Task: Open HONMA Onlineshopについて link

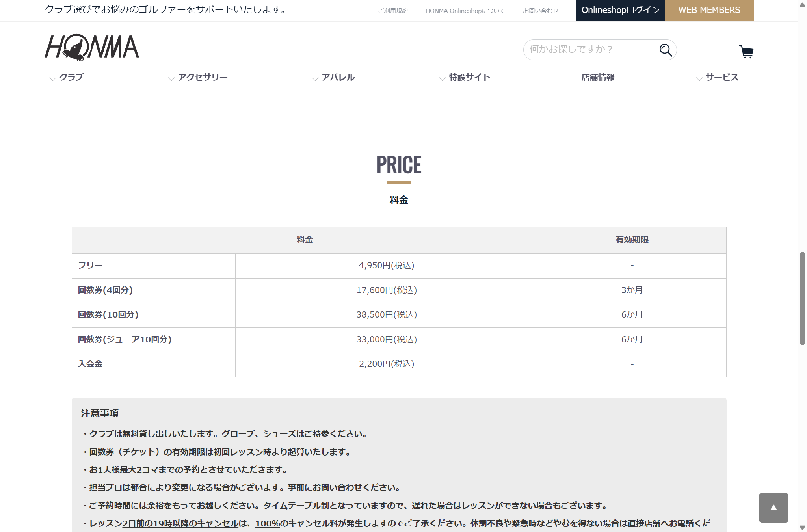Action: pyautogui.click(x=465, y=11)
